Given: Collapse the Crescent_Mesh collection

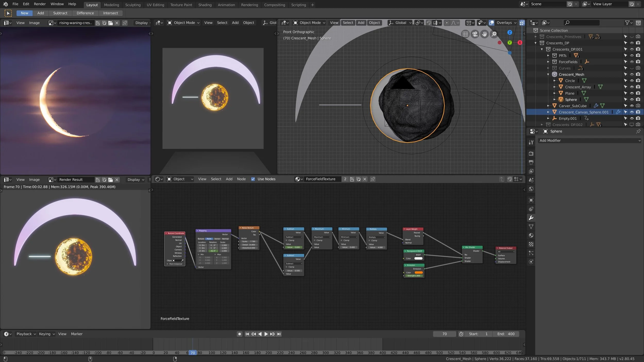Looking at the screenshot, I should (548, 74).
